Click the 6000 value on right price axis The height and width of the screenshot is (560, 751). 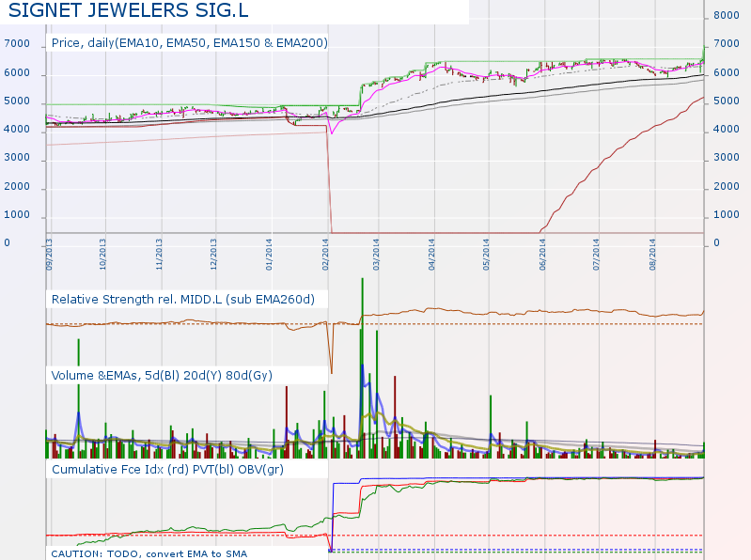727,72
